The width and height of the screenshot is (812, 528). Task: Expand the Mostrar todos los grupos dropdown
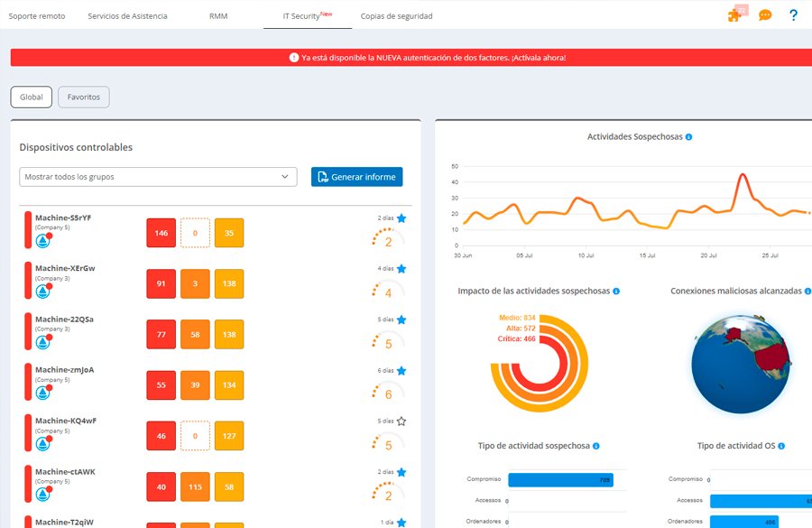coord(158,177)
